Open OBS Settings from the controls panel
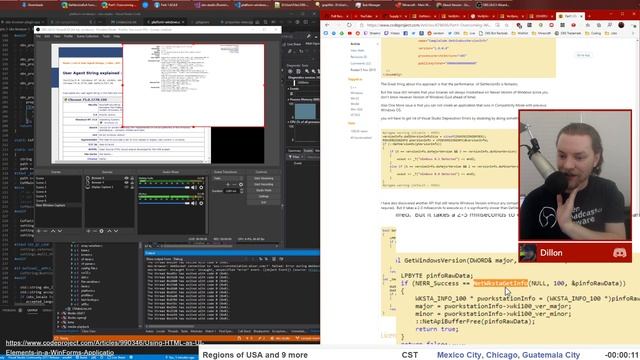640x360 pixels. [264, 196]
